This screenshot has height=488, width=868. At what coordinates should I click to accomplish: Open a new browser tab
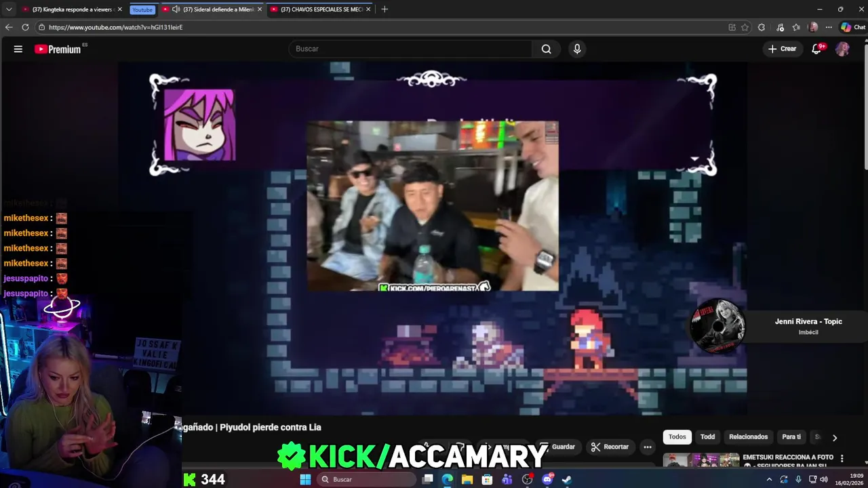[384, 9]
